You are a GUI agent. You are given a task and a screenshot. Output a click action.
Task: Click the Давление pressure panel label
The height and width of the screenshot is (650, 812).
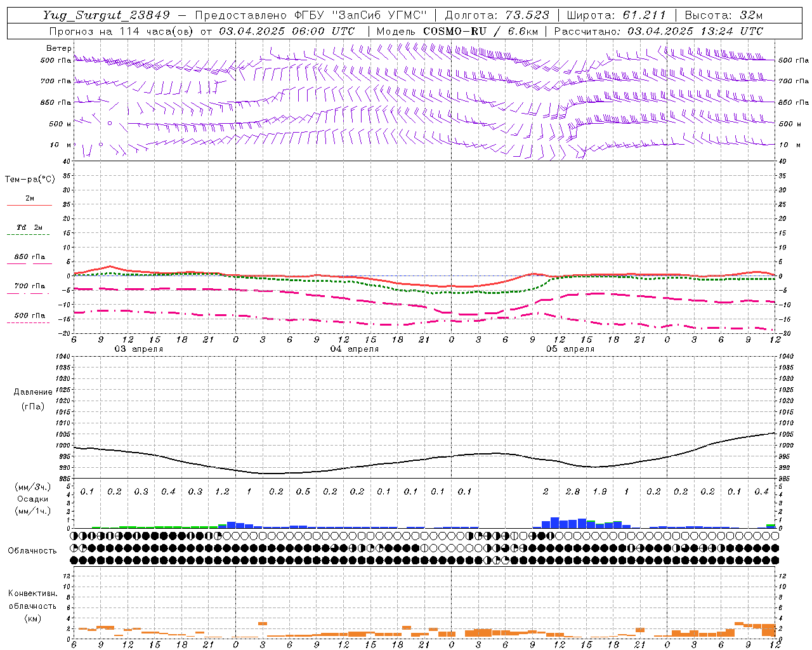coord(33,392)
